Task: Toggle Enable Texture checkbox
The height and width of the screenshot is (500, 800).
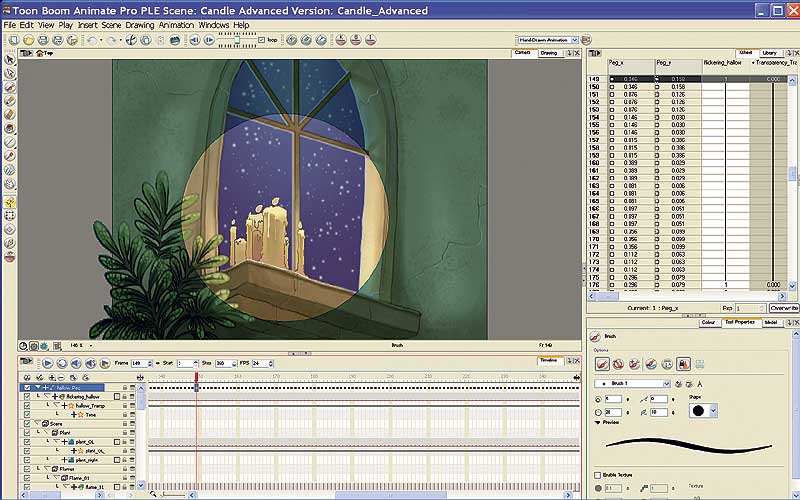Action: (x=597, y=475)
